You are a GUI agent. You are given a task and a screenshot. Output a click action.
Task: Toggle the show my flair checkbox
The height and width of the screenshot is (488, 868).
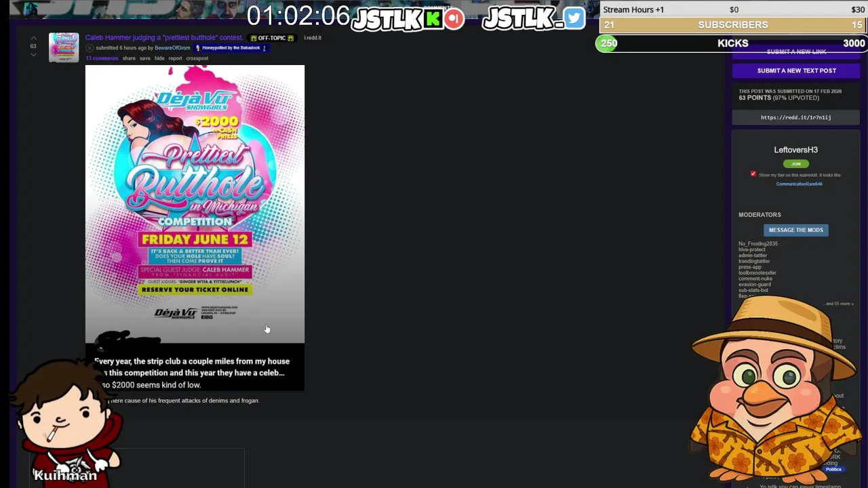753,174
